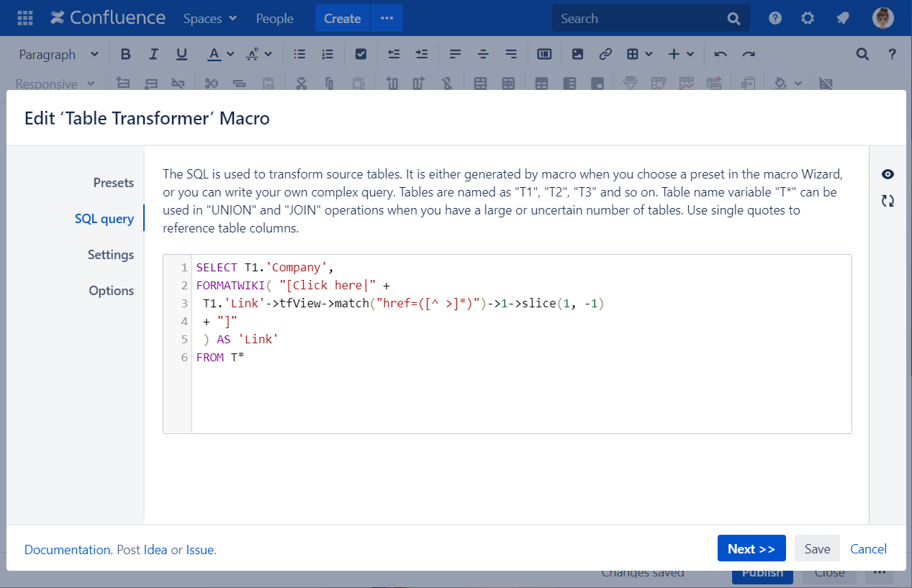The width and height of the screenshot is (912, 588).
Task: Click the Next >> button
Action: click(751, 548)
